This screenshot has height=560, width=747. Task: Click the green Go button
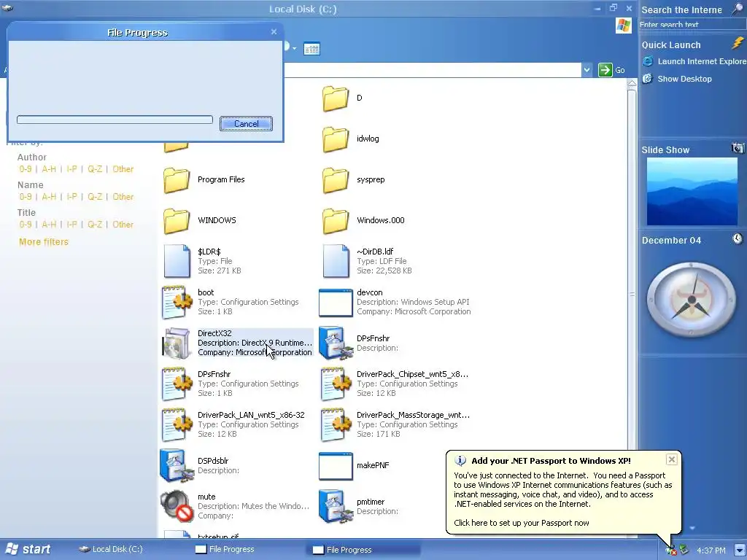612,70
